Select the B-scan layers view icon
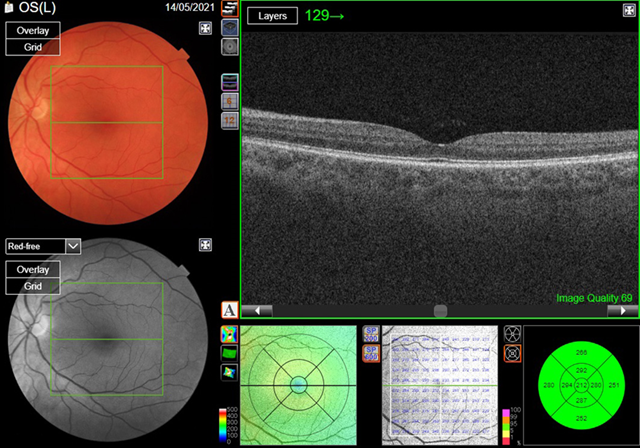640x448 pixels. 229,10
